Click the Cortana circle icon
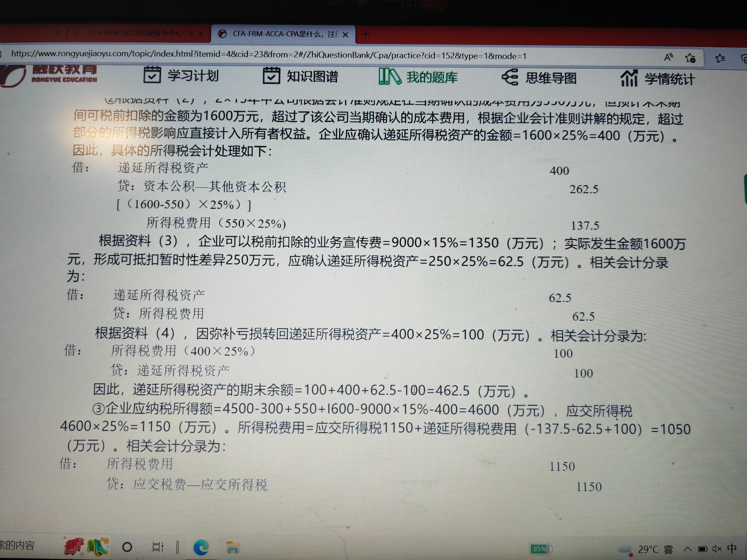 (127, 547)
